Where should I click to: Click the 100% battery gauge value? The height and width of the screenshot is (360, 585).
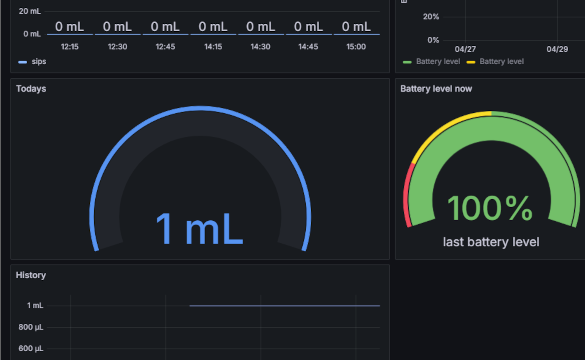pyautogui.click(x=490, y=209)
